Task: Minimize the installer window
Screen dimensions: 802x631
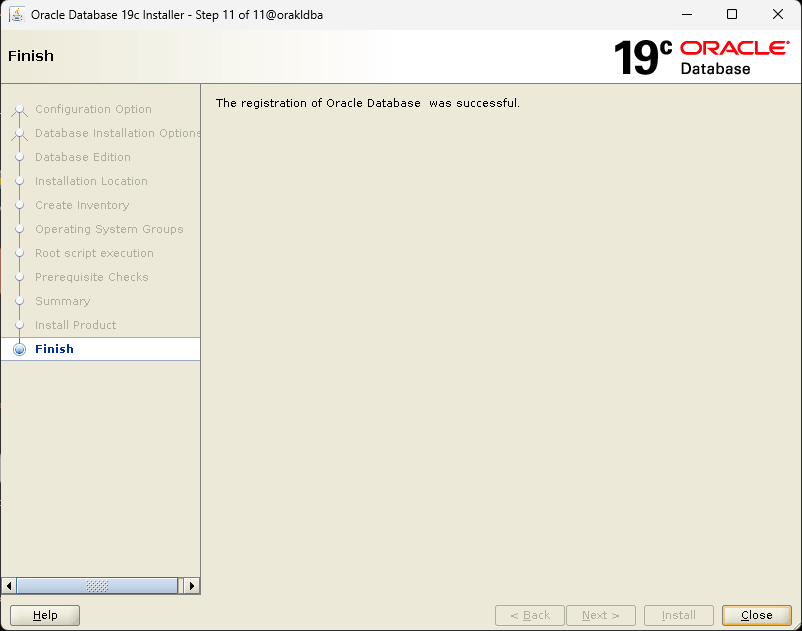Action: [x=687, y=14]
